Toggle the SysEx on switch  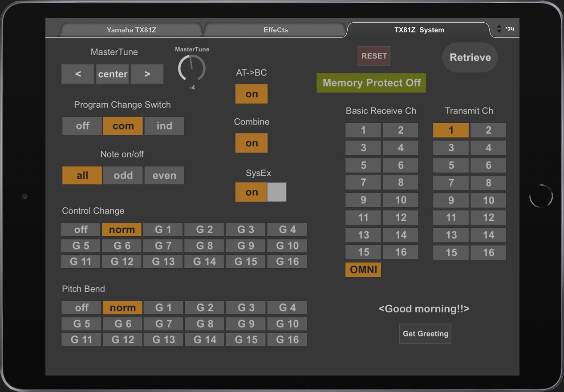tap(251, 192)
